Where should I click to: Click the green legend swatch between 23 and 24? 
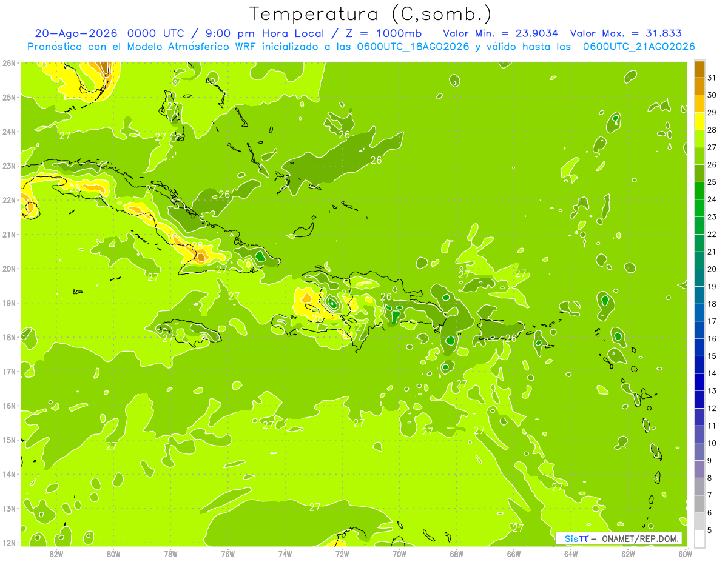699,208
